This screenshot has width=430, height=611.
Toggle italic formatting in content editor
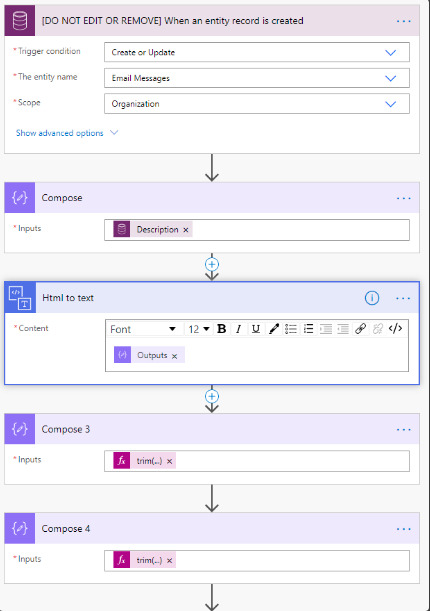pos(238,329)
